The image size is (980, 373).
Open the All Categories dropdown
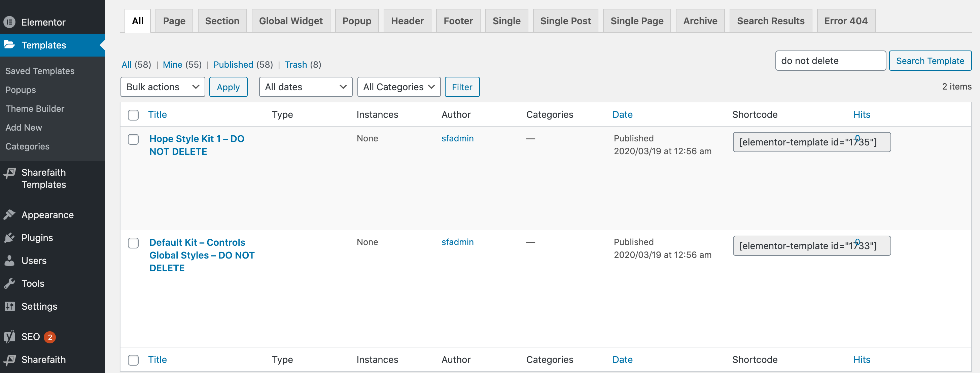pos(399,87)
